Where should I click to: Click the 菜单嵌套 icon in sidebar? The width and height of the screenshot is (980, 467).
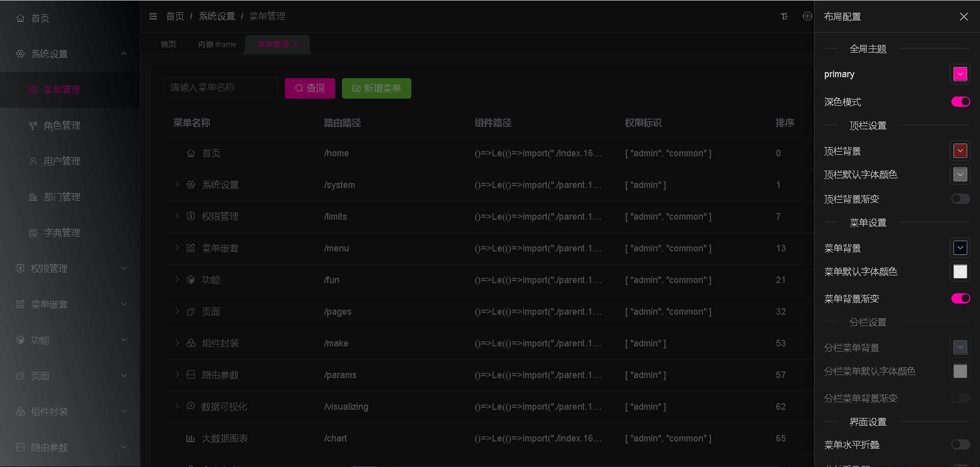(20, 304)
